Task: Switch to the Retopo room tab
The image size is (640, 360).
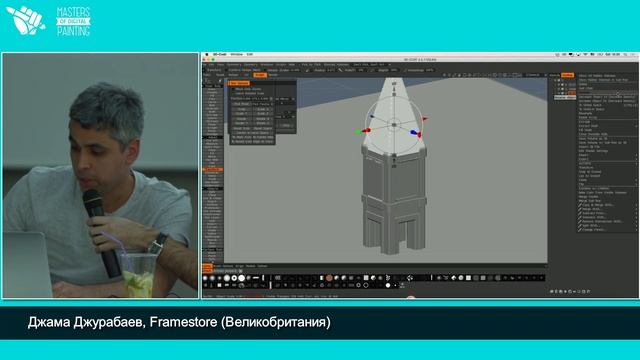Action: 233,75
